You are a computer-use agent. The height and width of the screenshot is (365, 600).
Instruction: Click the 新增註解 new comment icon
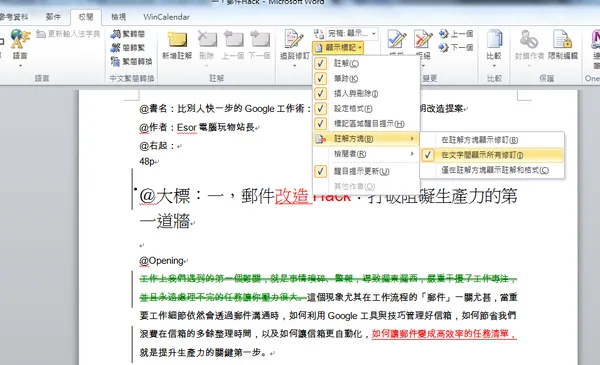177,45
